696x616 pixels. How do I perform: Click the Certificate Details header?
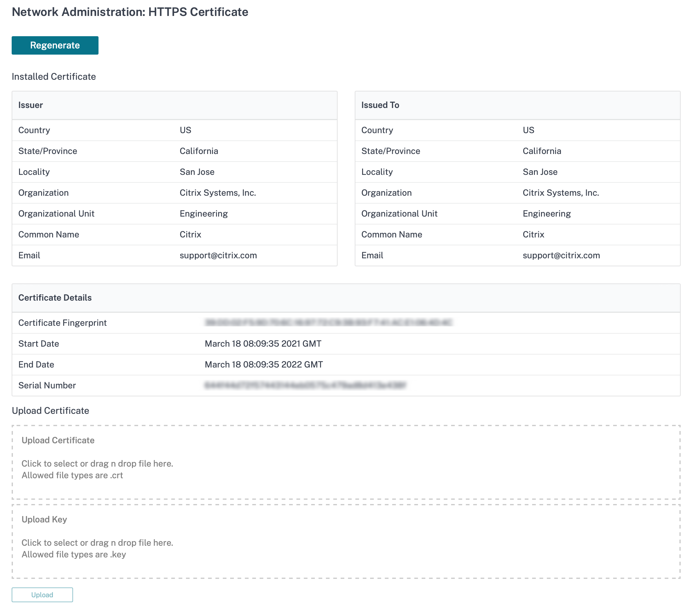[346, 298]
